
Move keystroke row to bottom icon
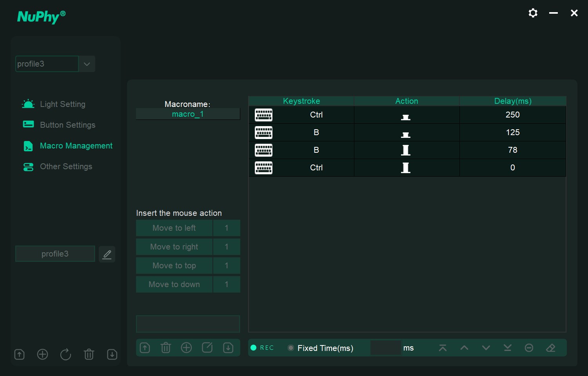point(508,348)
